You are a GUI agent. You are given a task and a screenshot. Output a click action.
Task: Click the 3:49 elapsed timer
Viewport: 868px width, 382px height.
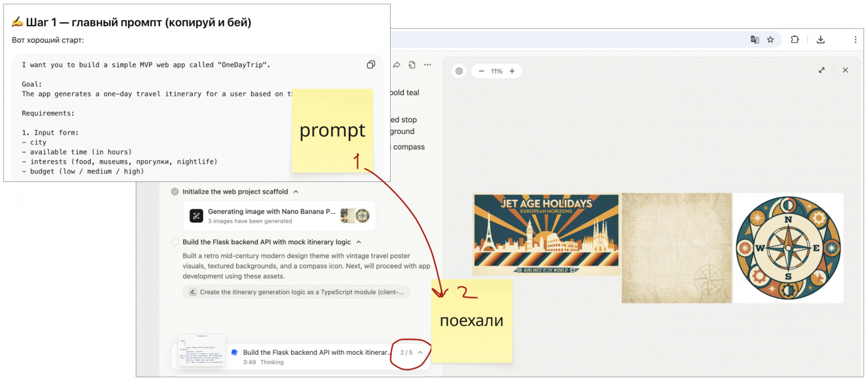(x=249, y=362)
